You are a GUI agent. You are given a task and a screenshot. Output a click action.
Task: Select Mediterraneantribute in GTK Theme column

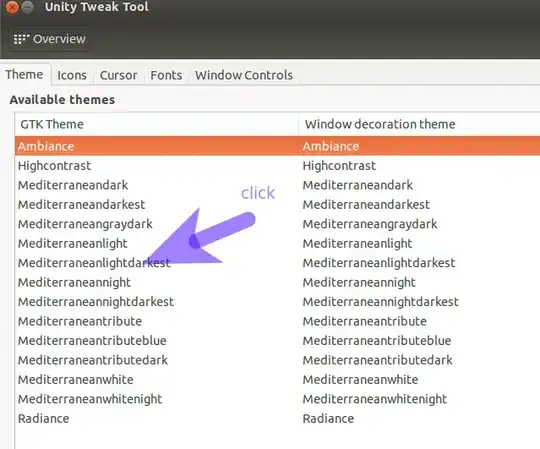click(x=80, y=322)
